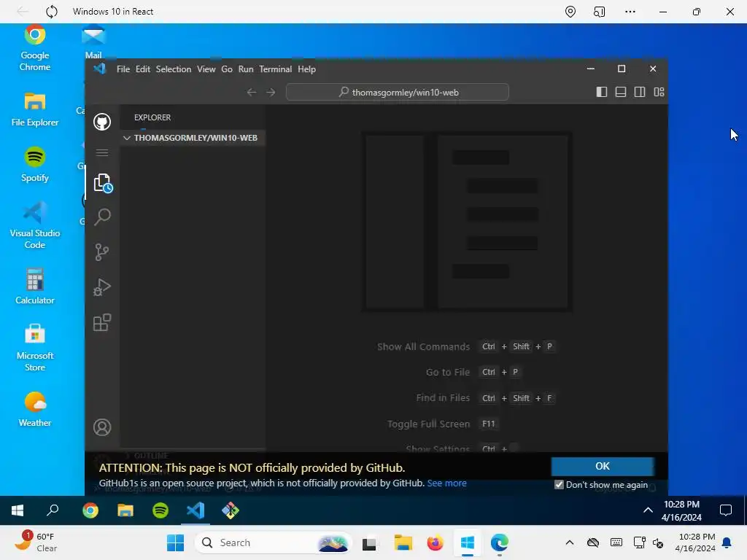Click the cast icon in the app title bar
The height and width of the screenshot is (560, 747).
coord(600,12)
